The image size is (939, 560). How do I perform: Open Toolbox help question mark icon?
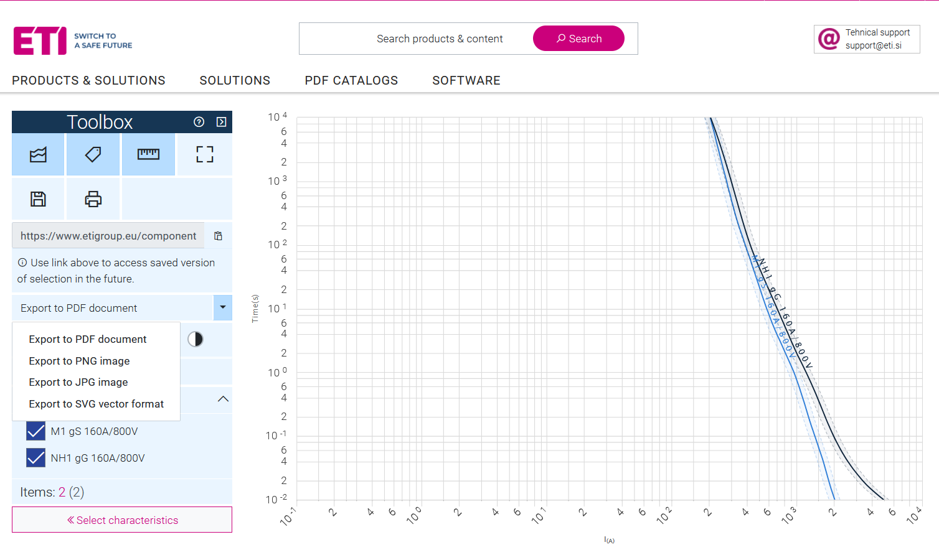tap(199, 122)
